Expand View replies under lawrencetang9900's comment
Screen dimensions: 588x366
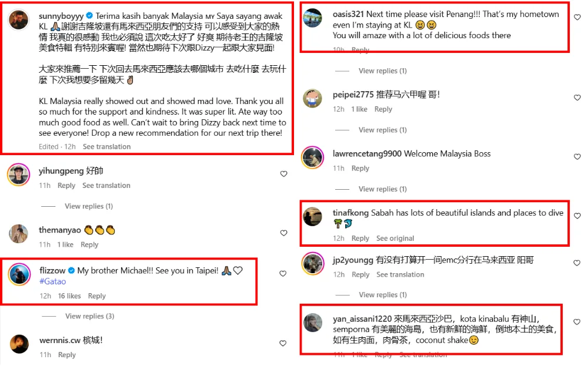click(383, 189)
